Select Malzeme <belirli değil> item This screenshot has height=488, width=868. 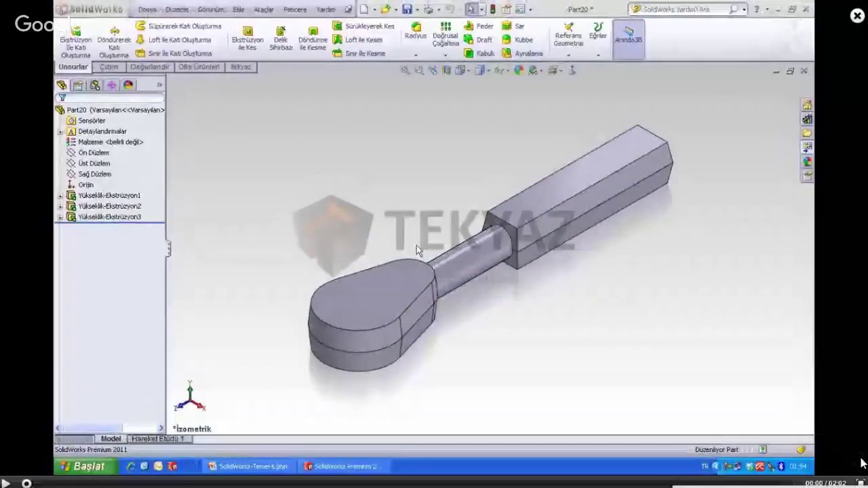111,142
